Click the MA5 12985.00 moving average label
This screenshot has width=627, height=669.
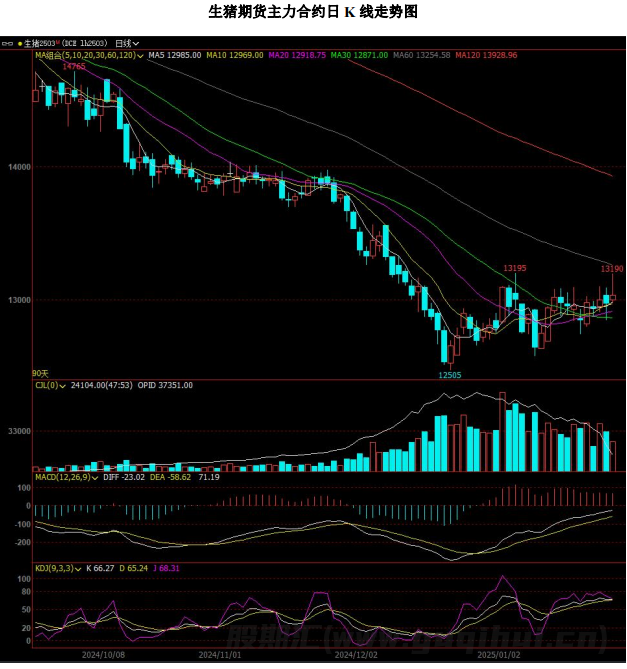[x=175, y=56]
